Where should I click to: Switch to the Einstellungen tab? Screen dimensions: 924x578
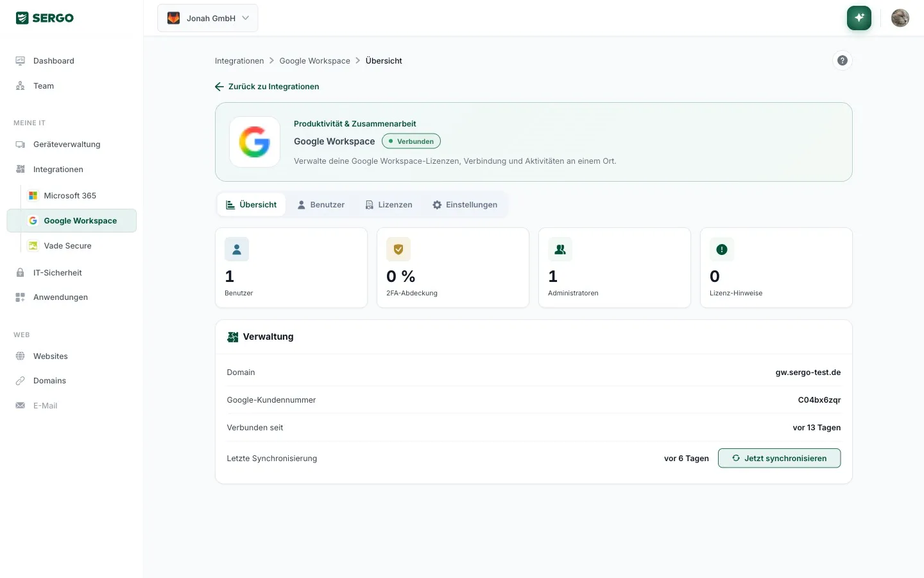[465, 205]
